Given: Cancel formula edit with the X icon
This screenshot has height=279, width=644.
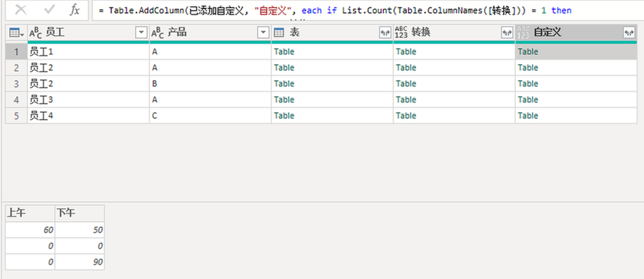Looking at the screenshot, I should click(21, 10).
